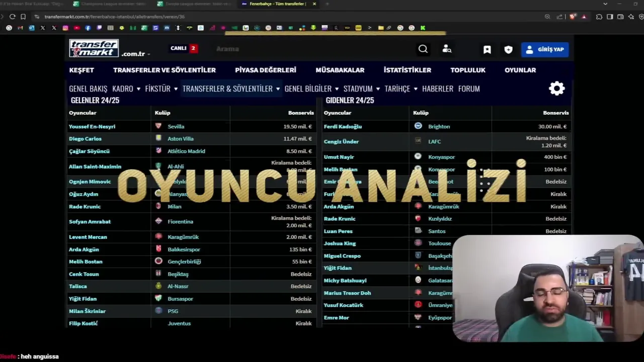This screenshot has width=644, height=362.
Task: Open YouTube bookmark in bookmarks bar
Action: click(76, 28)
